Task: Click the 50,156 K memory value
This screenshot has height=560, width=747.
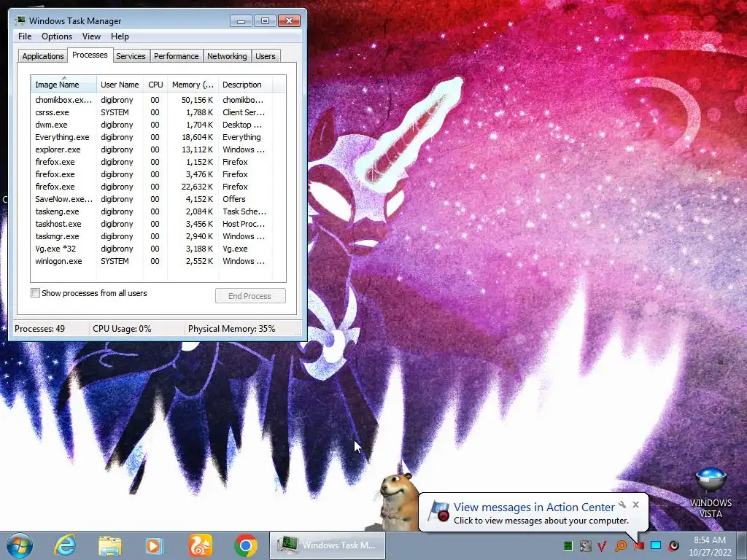Action: coord(197,100)
